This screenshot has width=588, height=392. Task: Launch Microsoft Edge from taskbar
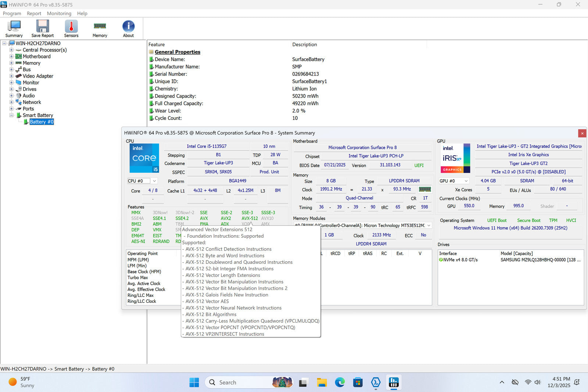340,382
